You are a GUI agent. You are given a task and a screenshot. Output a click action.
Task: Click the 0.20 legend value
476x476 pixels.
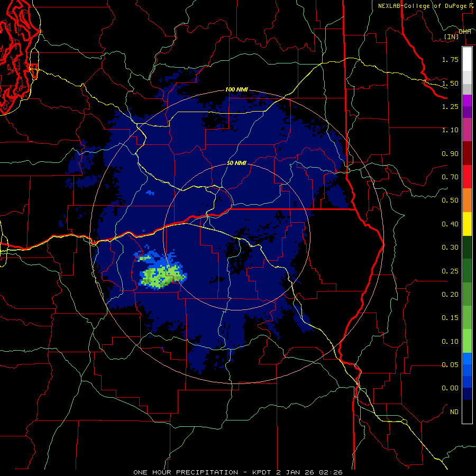pyautogui.click(x=450, y=295)
